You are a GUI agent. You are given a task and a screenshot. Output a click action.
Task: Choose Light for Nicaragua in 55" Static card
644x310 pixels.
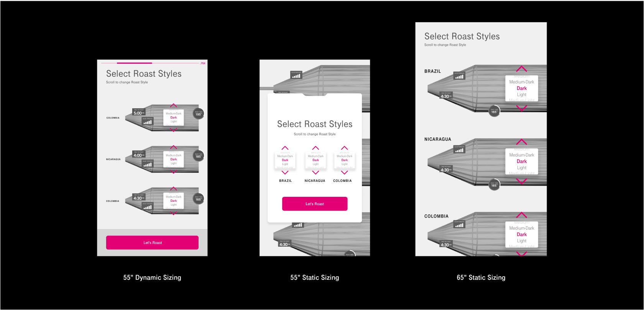click(x=315, y=164)
